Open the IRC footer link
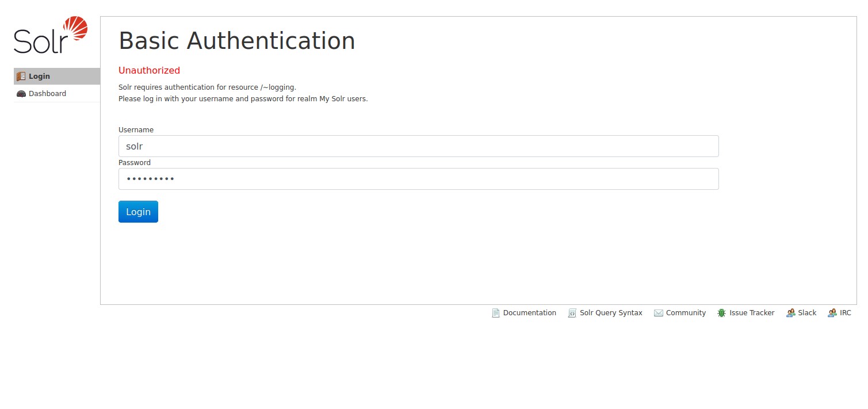The image size is (868, 409). tap(846, 313)
